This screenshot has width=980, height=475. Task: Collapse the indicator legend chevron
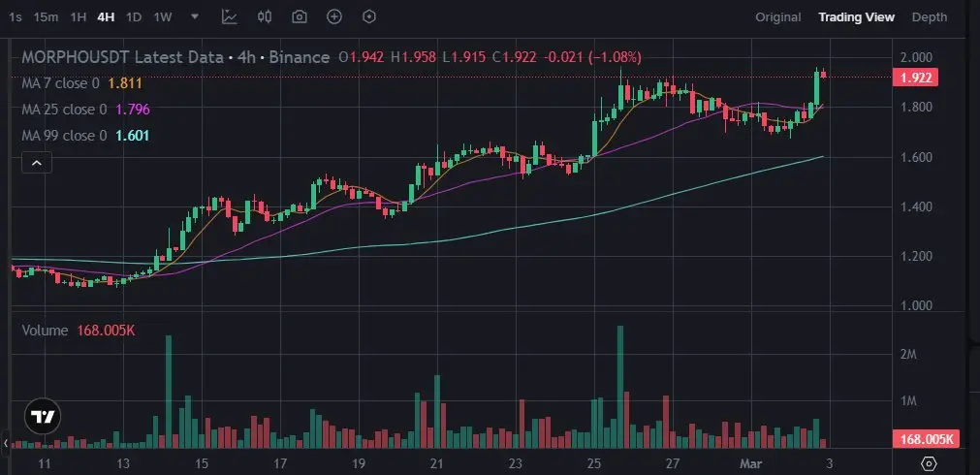[36, 164]
